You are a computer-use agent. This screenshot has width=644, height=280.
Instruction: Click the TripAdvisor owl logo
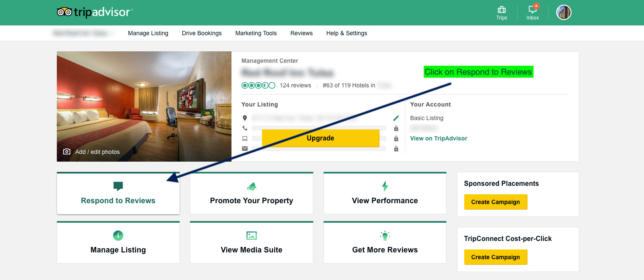[64, 12]
